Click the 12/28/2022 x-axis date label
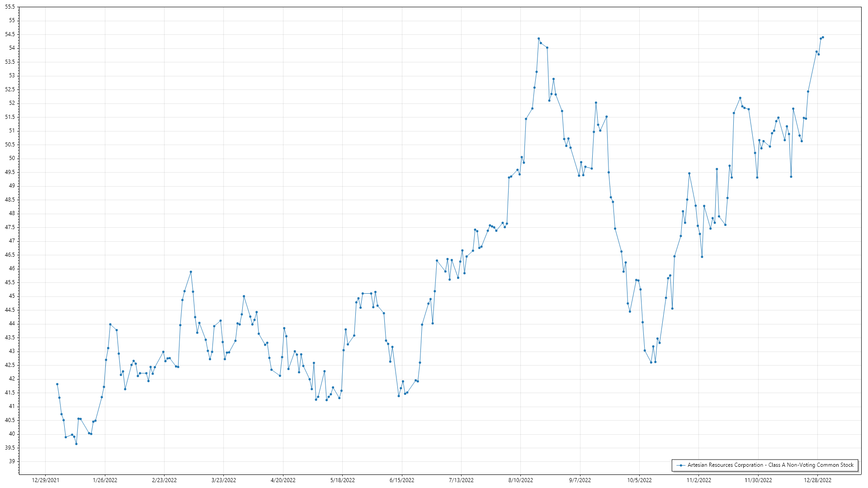 pos(817,480)
